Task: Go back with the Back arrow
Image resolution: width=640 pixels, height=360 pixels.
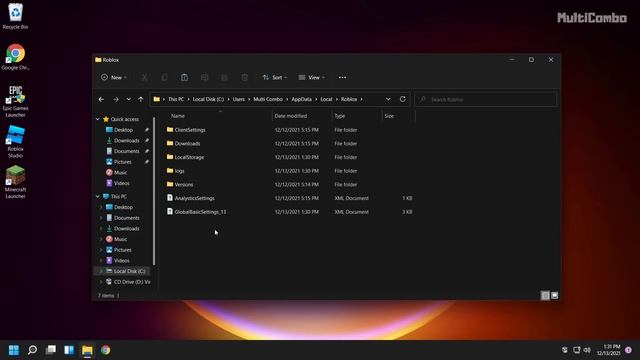Action: 101,99
